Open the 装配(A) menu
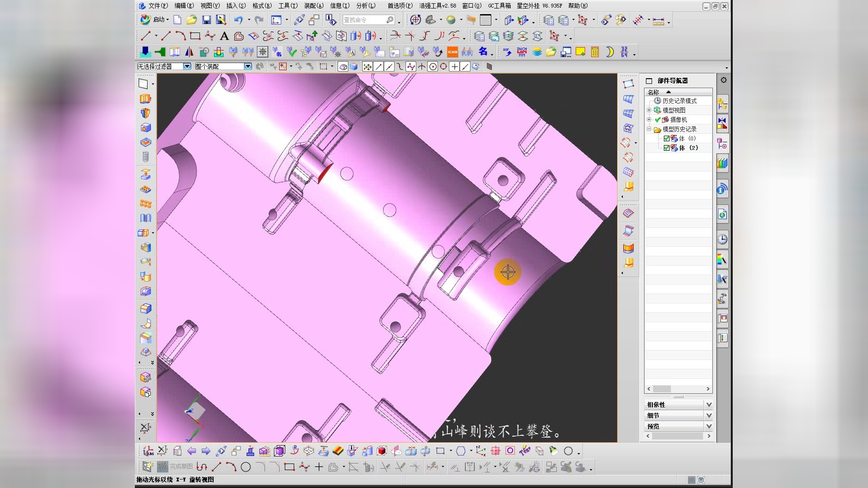868x488 pixels. (314, 6)
